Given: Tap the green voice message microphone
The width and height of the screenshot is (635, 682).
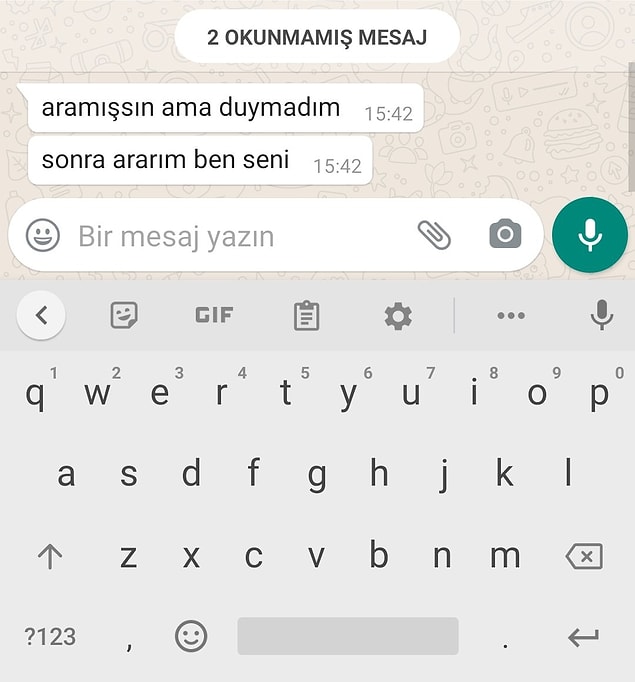Looking at the screenshot, I should pyautogui.click(x=590, y=235).
